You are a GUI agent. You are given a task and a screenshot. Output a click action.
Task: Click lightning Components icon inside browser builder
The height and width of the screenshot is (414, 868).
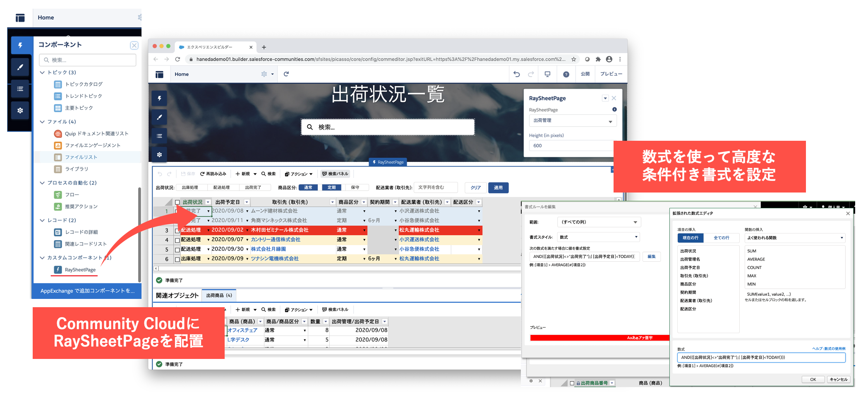coord(159,99)
